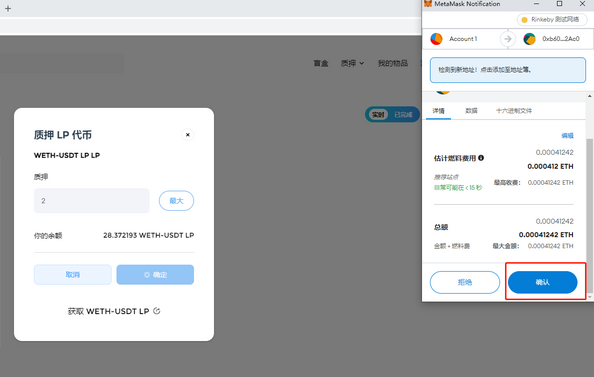Click the Cancel button in the stake dialog
This screenshot has width=594, height=377.
point(73,275)
